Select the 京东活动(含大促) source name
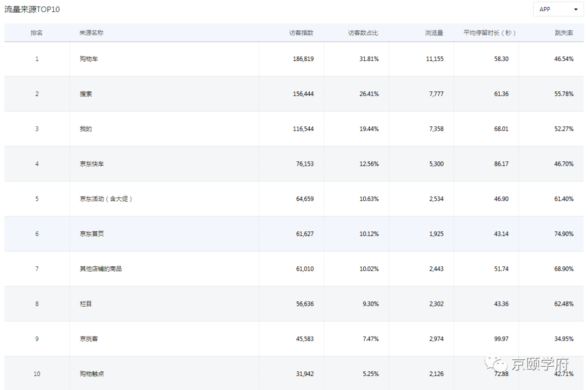Screen dimensions: 588x390 (x=106, y=199)
